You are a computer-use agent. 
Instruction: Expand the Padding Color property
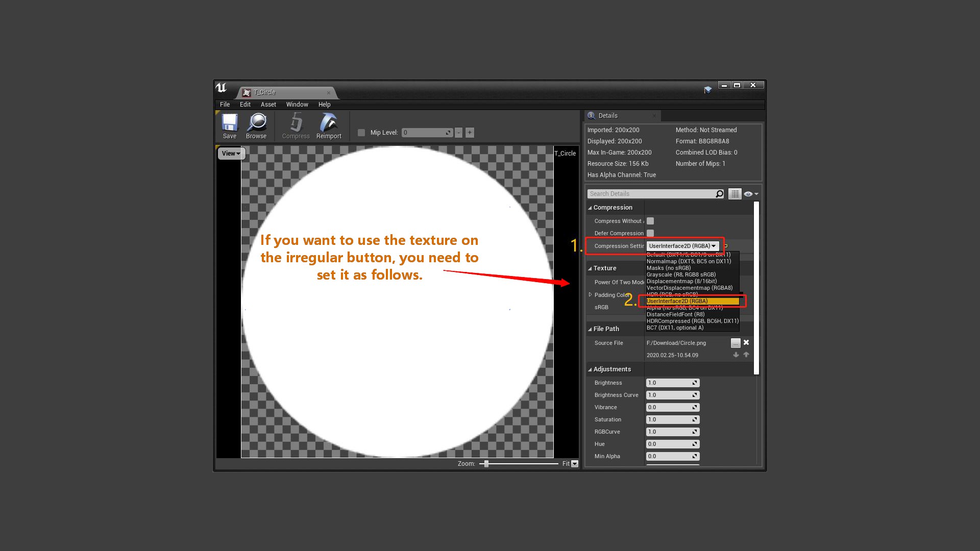click(589, 295)
